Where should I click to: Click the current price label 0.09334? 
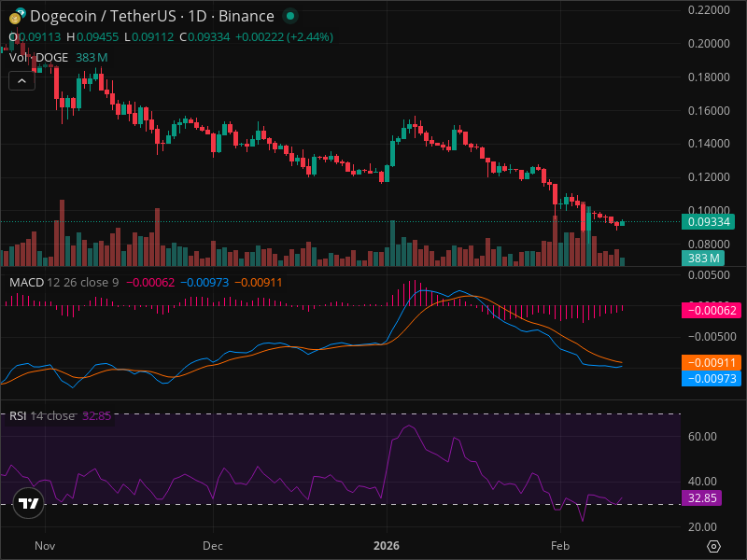click(708, 222)
